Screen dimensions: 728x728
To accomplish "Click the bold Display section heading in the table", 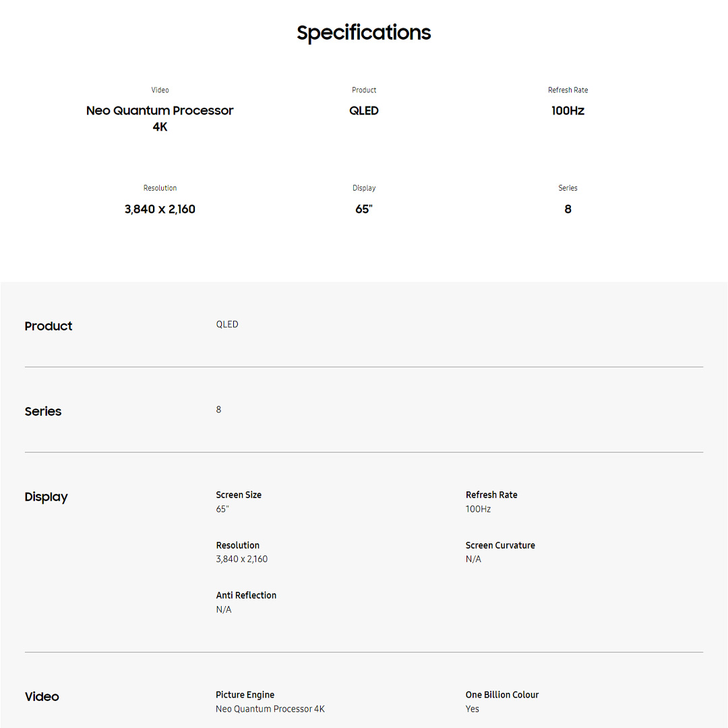I will (47, 497).
